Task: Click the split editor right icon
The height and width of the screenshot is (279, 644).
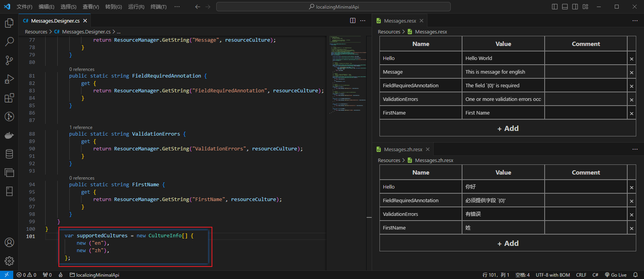Action: pyautogui.click(x=353, y=21)
